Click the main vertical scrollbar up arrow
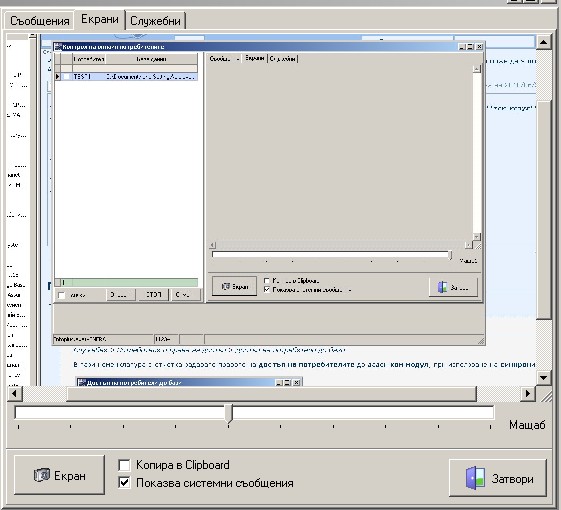This screenshot has height=510, width=561. point(543,43)
